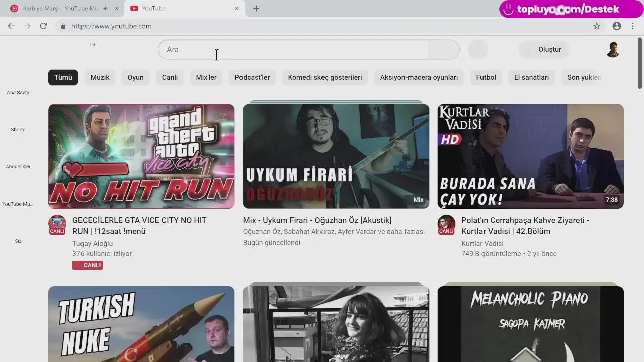644x362 pixels.
Task: Select the Podcast'ler filter chip
Action: 252,77
